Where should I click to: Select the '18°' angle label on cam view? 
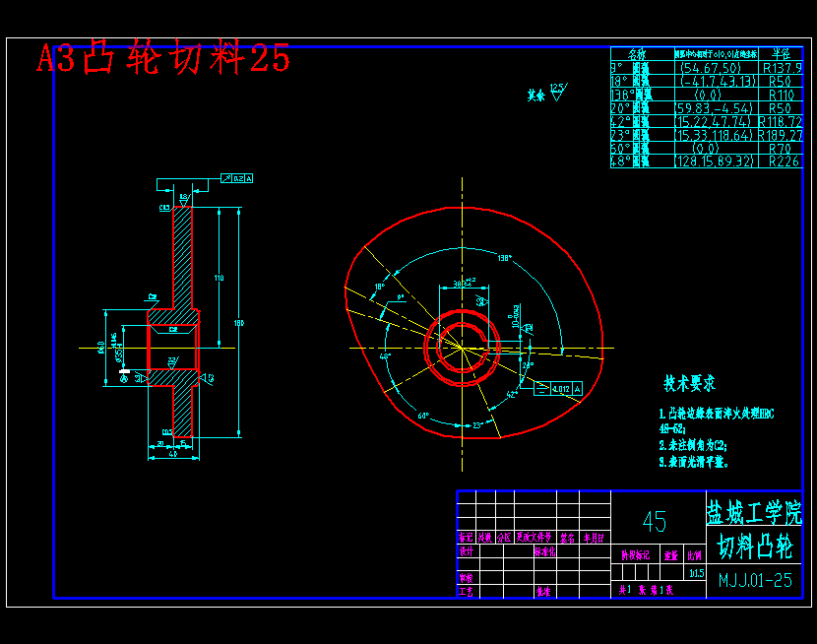pyautogui.click(x=379, y=287)
